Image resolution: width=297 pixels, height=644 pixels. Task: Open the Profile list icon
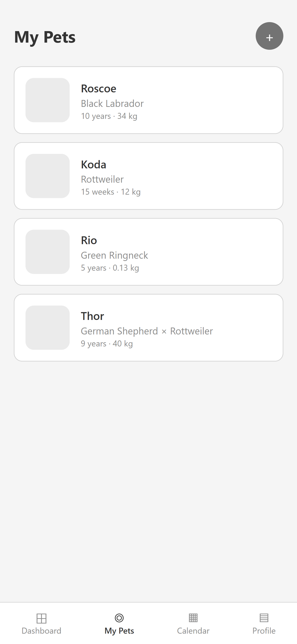(x=264, y=618)
